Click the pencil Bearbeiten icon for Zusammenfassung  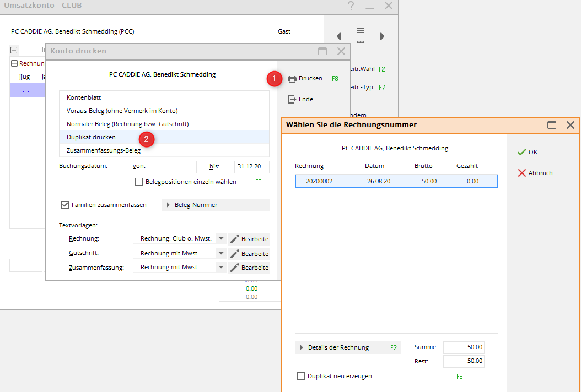235,268
